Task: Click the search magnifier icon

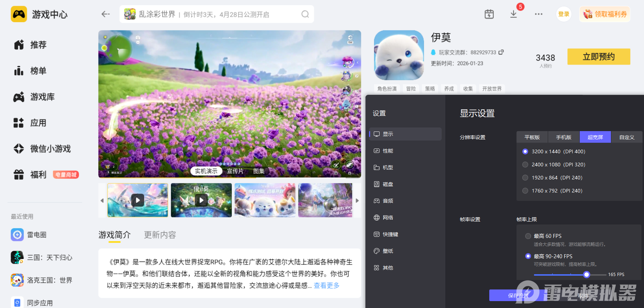Action: (x=305, y=14)
